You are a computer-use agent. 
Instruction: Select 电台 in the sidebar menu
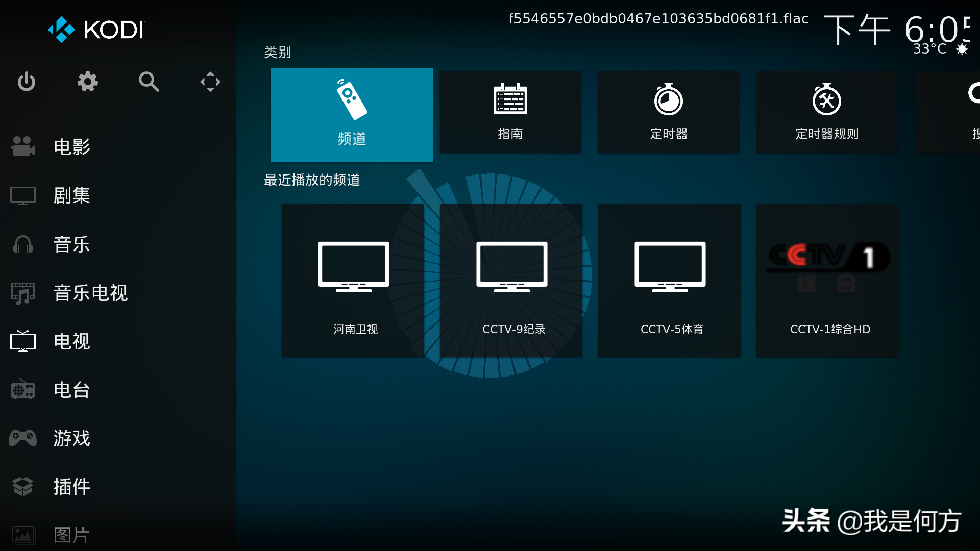click(x=118, y=390)
